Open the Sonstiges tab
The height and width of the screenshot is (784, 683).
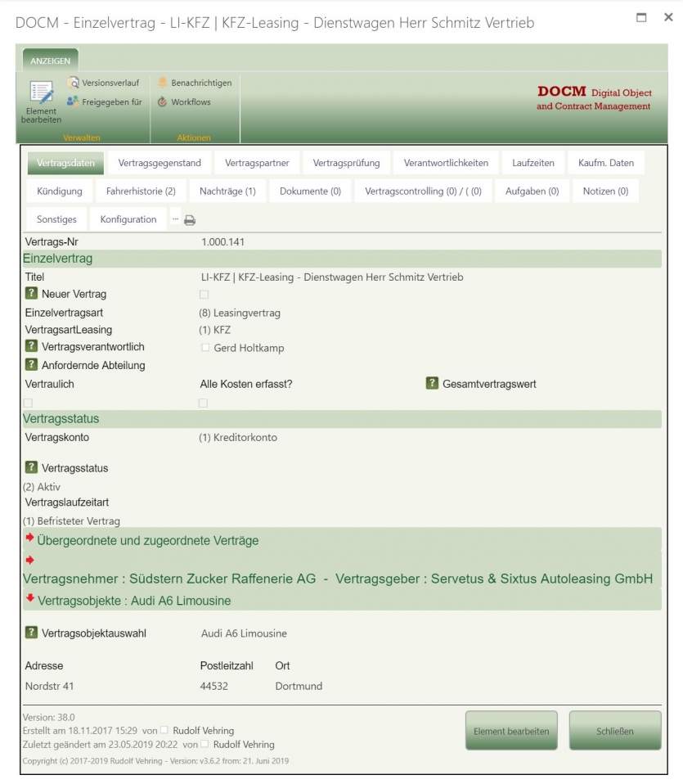tap(56, 219)
